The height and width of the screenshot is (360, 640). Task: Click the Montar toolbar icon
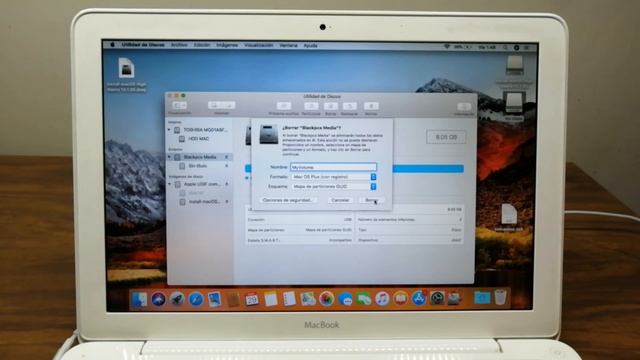(x=371, y=106)
